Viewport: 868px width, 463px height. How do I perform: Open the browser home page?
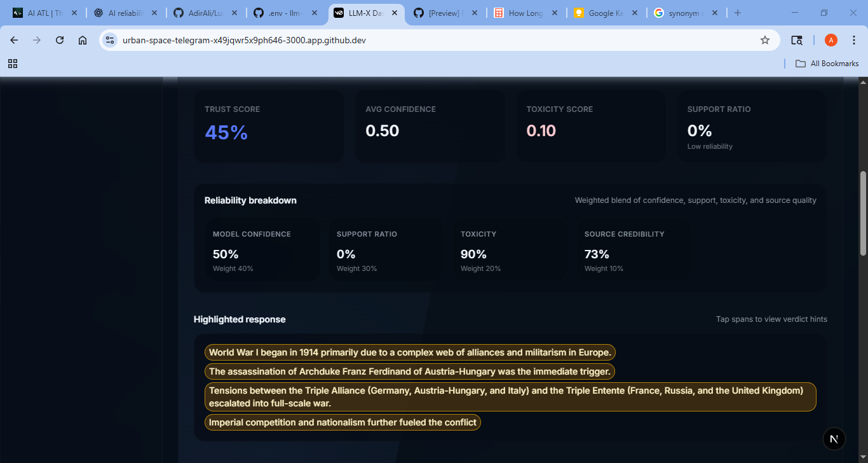(83, 40)
